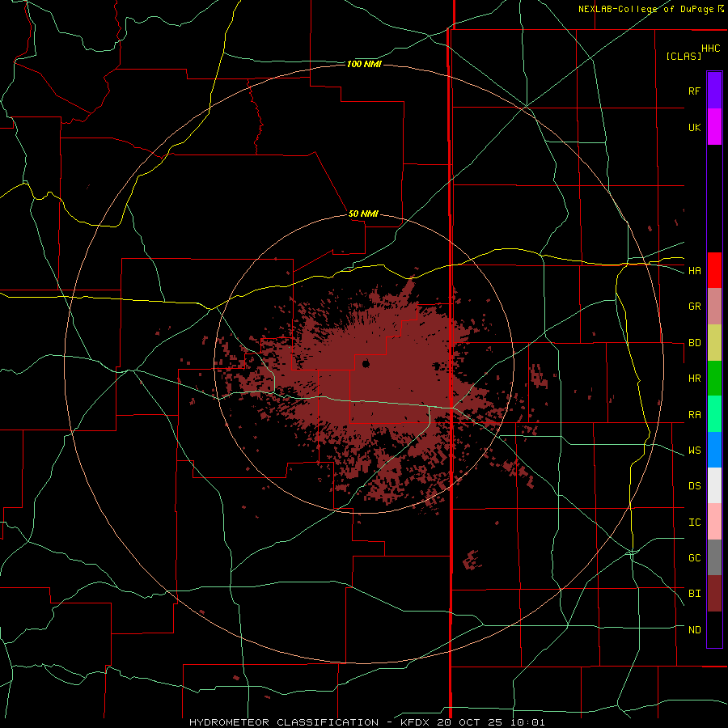Click the RA legend label
The width and height of the screenshot is (728, 728).
point(694,415)
